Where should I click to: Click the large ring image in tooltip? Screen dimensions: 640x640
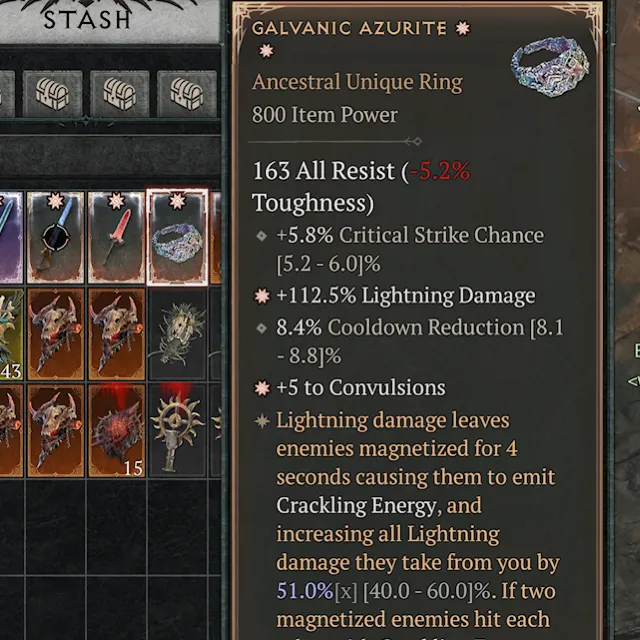550,67
